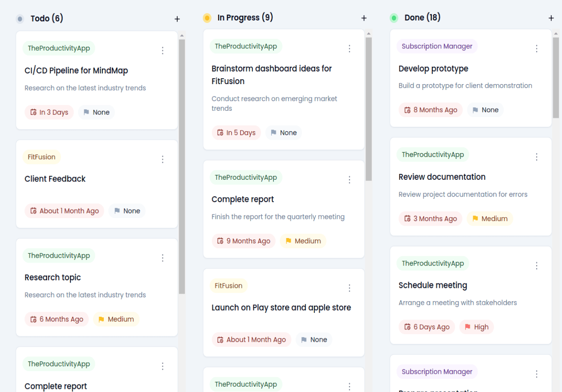Open options on Launch on Play store card
This screenshot has height=392, width=562.
click(350, 288)
